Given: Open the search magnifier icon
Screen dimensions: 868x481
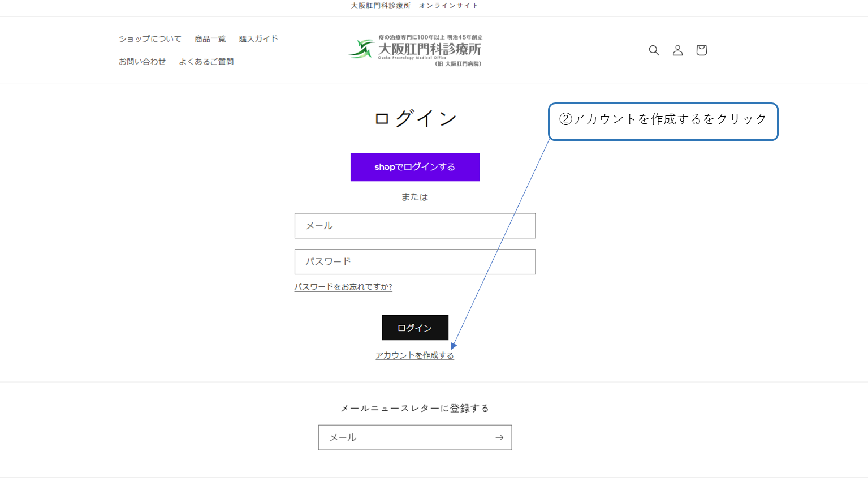Looking at the screenshot, I should pyautogui.click(x=654, y=50).
